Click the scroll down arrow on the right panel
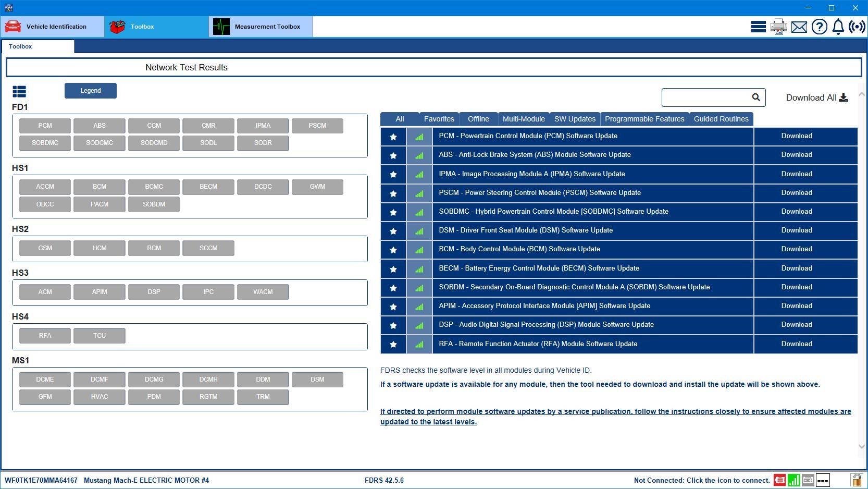The width and height of the screenshot is (868, 489). 861,446
